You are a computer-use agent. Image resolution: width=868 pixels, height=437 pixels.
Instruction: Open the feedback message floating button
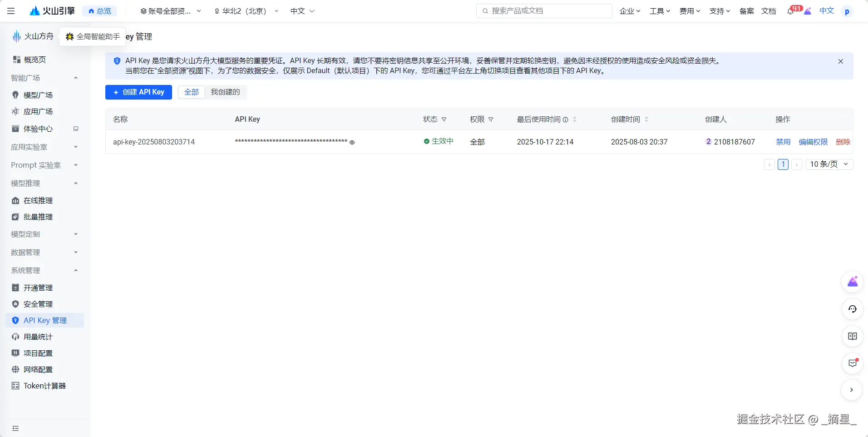(853, 363)
